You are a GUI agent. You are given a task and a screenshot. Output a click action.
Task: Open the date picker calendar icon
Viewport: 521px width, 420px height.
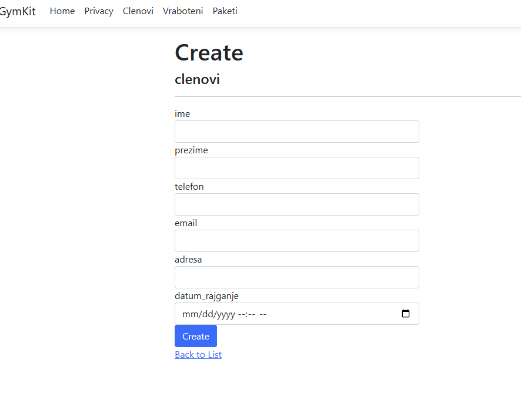[405, 314]
